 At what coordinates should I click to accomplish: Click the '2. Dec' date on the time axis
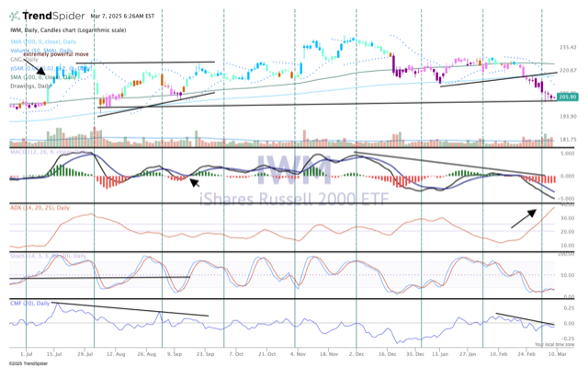coord(355,352)
